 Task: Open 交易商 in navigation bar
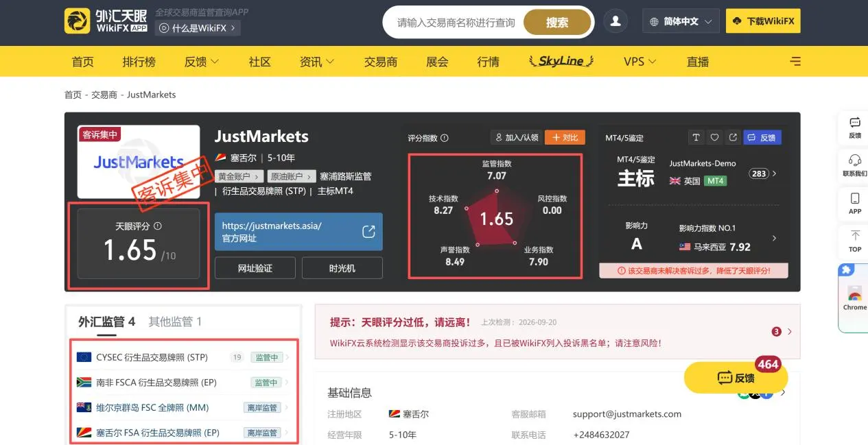pos(381,62)
